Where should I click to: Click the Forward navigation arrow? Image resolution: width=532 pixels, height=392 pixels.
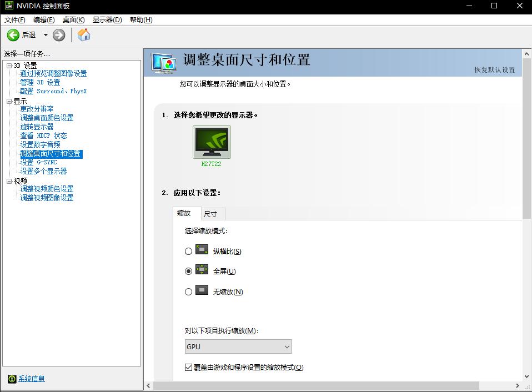click(x=58, y=34)
